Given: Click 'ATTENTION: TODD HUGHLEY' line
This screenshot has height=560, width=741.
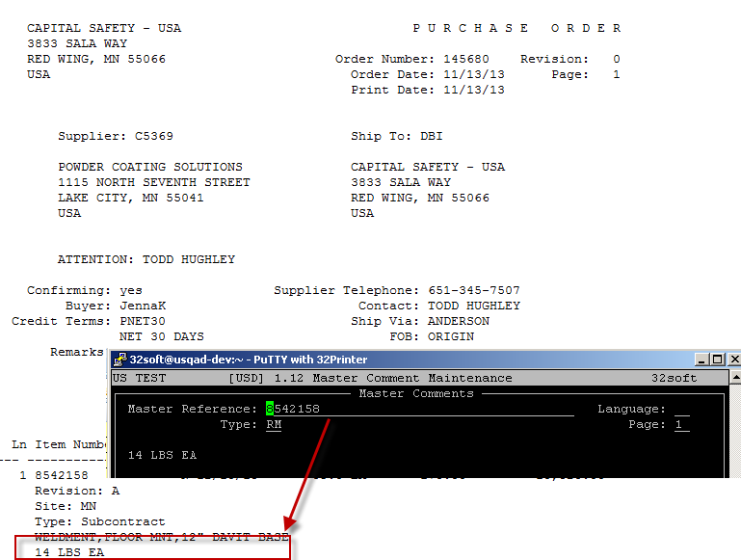Looking at the screenshot, I should click(146, 259).
